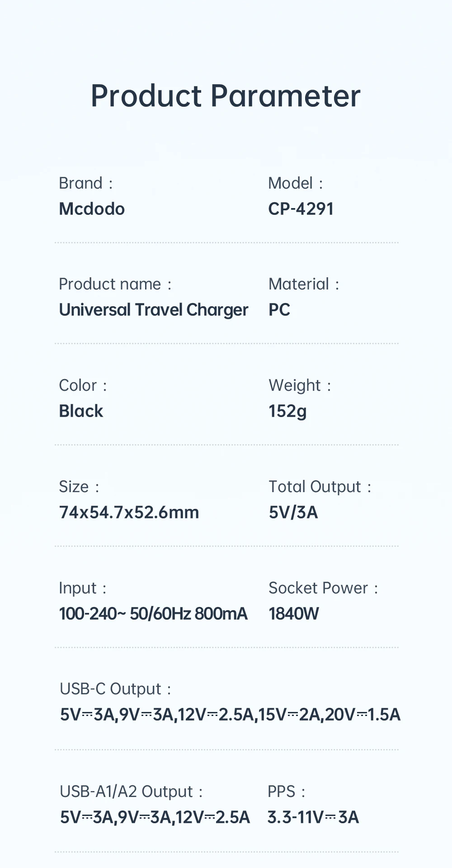This screenshot has width=452, height=868.
Task: Select the 1840W socket power value
Action: [293, 614]
